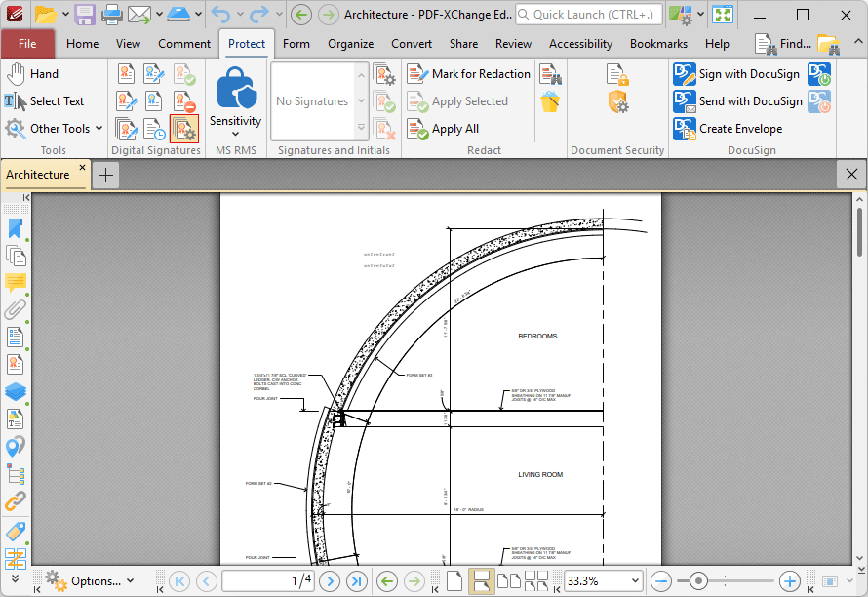Click the Print icon in quick toolbar
Viewport: 868px width, 597px height.
coord(111,15)
